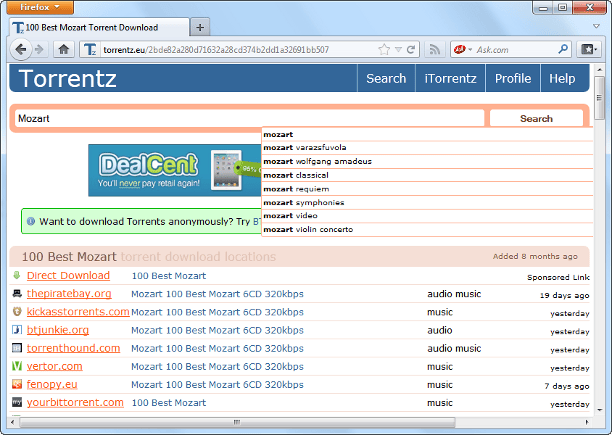
Task: Click the horizontal scrollbar right arrow
Action: [587, 422]
